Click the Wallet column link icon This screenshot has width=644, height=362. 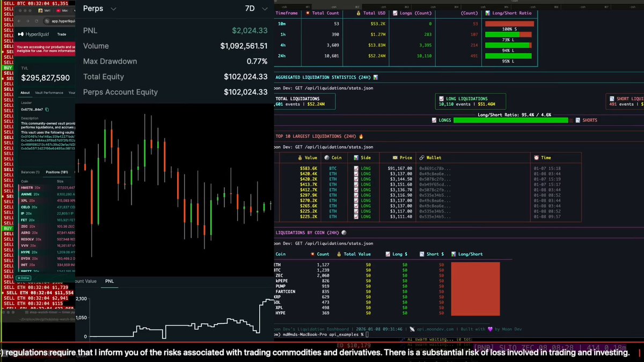pyautogui.click(x=421, y=158)
